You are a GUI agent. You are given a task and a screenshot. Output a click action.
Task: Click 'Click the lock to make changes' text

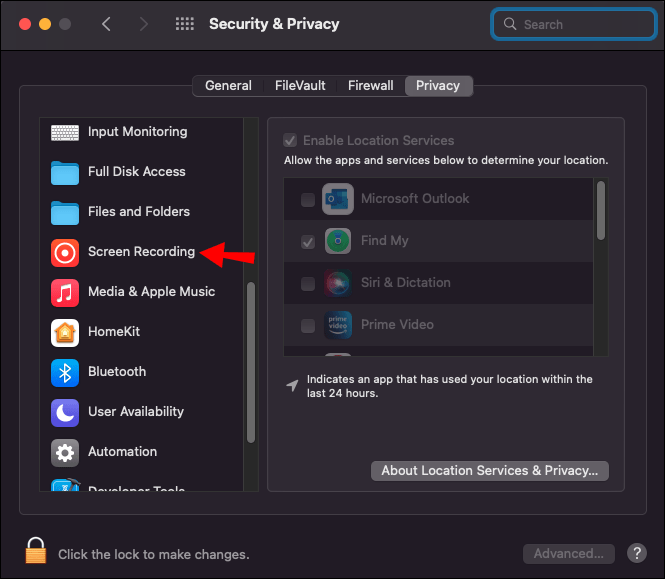point(154,554)
